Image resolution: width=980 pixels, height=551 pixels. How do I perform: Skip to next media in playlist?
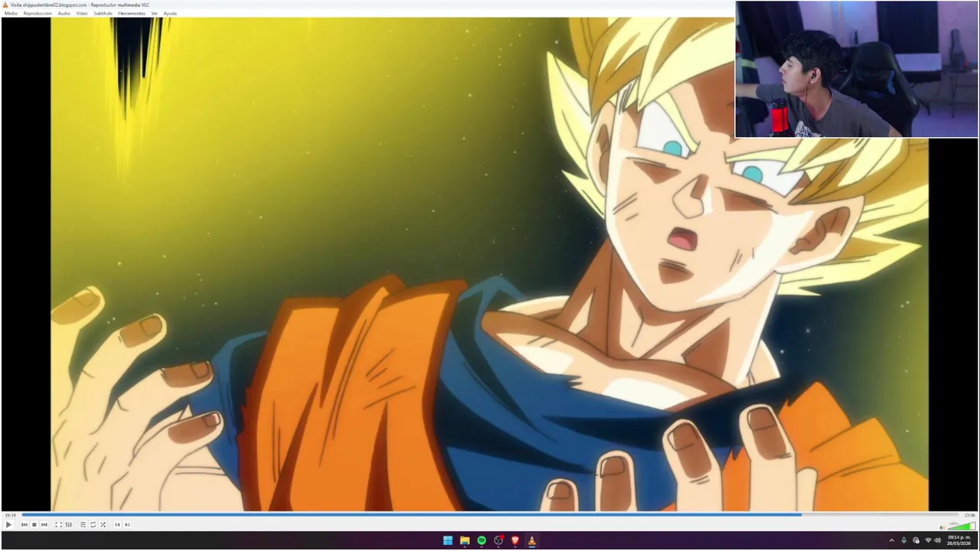(44, 524)
